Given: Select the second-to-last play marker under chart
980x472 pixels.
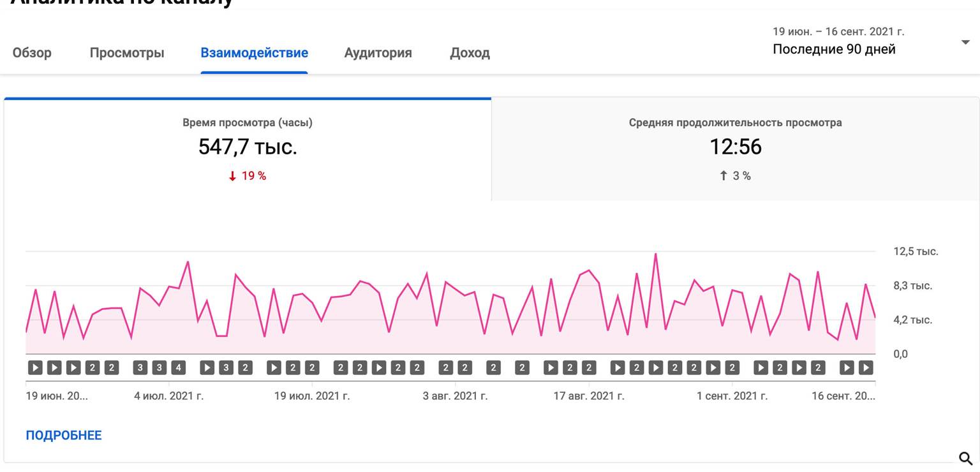Looking at the screenshot, I should coord(847,367).
